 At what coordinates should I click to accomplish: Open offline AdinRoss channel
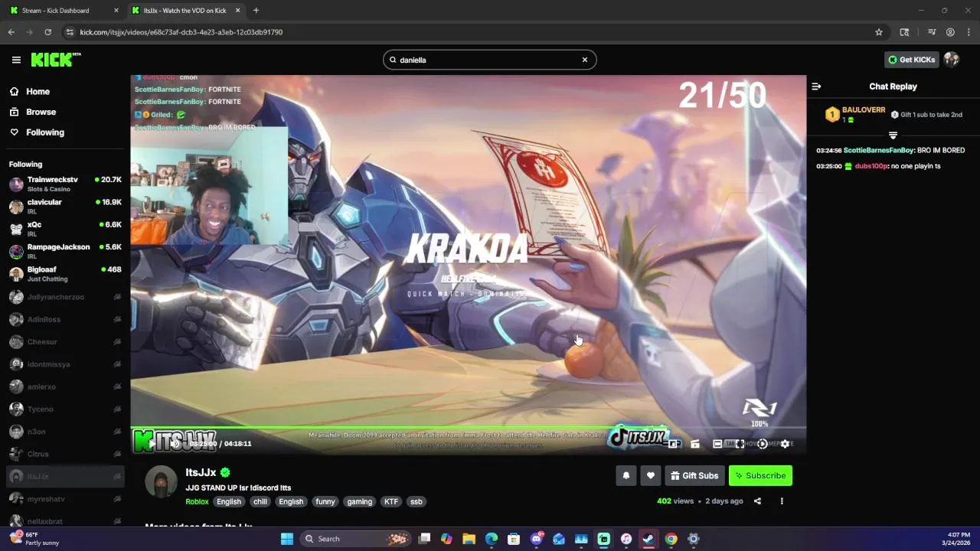tap(65, 319)
